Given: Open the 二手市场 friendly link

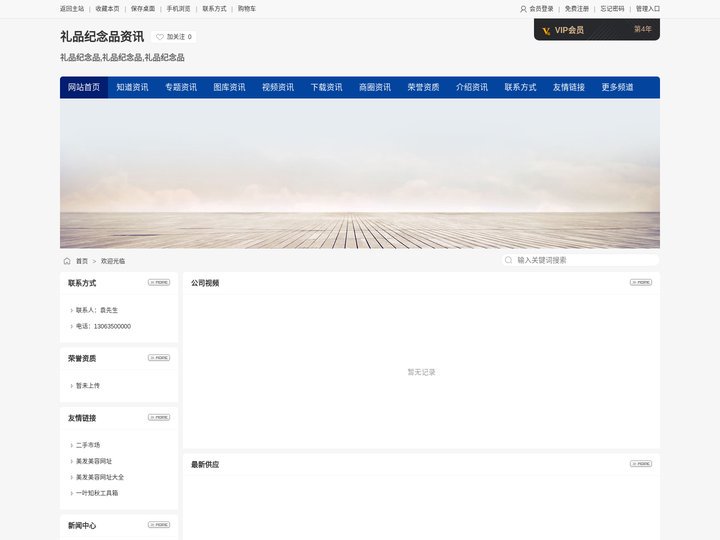Looking at the screenshot, I should [x=88, y=444].
